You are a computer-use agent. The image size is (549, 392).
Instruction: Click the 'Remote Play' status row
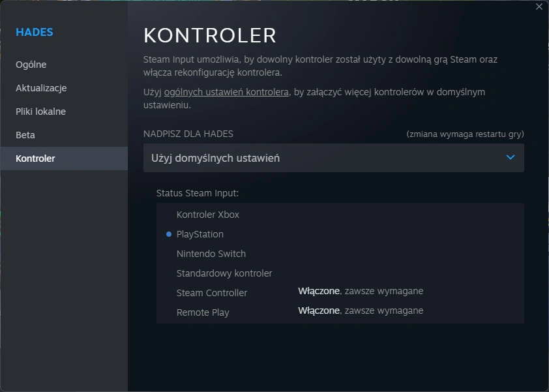click(340, 312)
